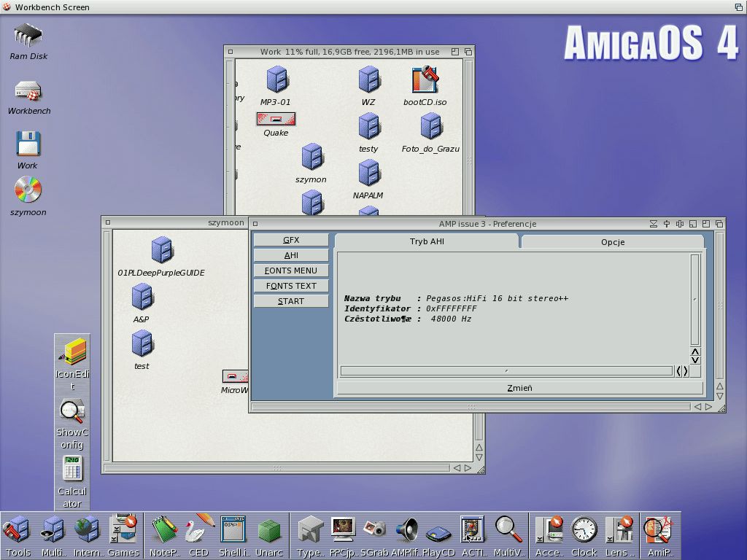Open FONTS TEXT preferences section
This screenshot has width=747, height=560.
pyautogui.click(x=291, y=286)
